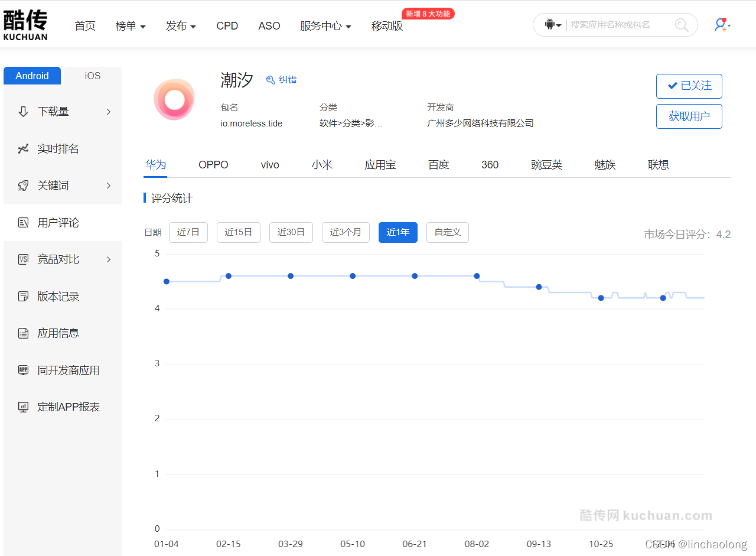Screen dimensions: 756x556
Task: Open the CPD menu item
Action: [227, 26]
